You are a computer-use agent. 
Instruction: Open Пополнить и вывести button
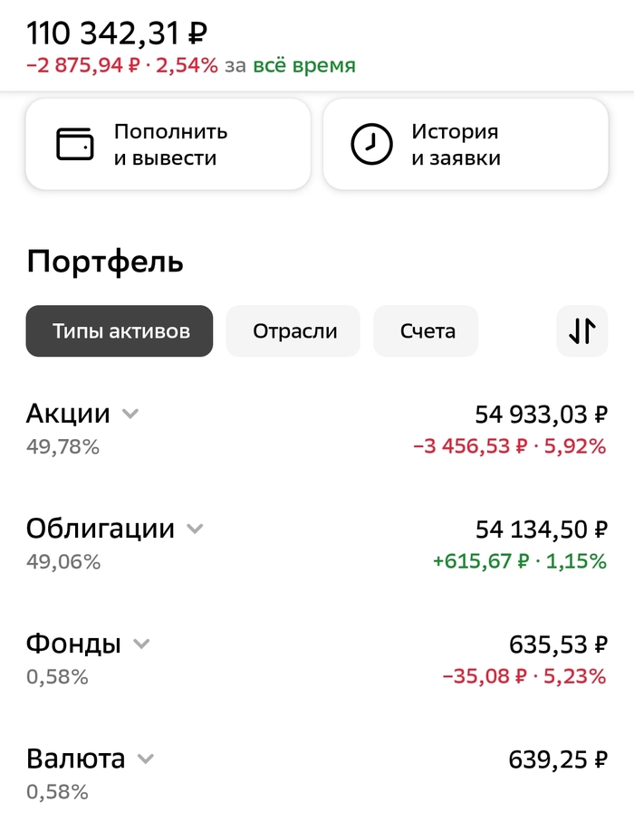click(168, 145)
